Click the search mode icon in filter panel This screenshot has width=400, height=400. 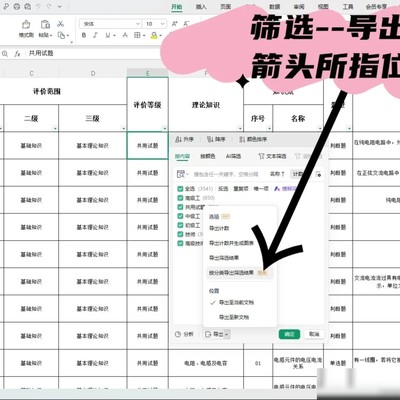point(182,174)
